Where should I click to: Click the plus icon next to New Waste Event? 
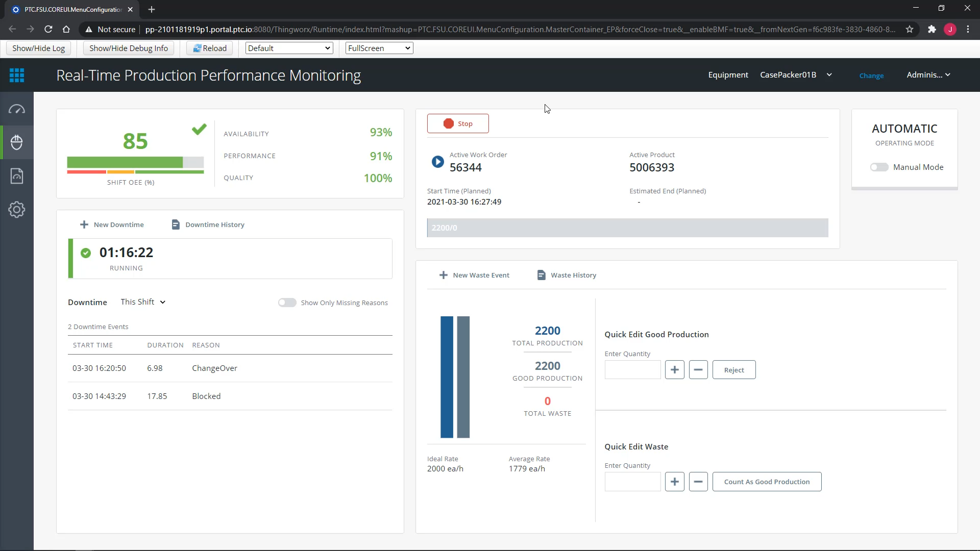(444, 275)
